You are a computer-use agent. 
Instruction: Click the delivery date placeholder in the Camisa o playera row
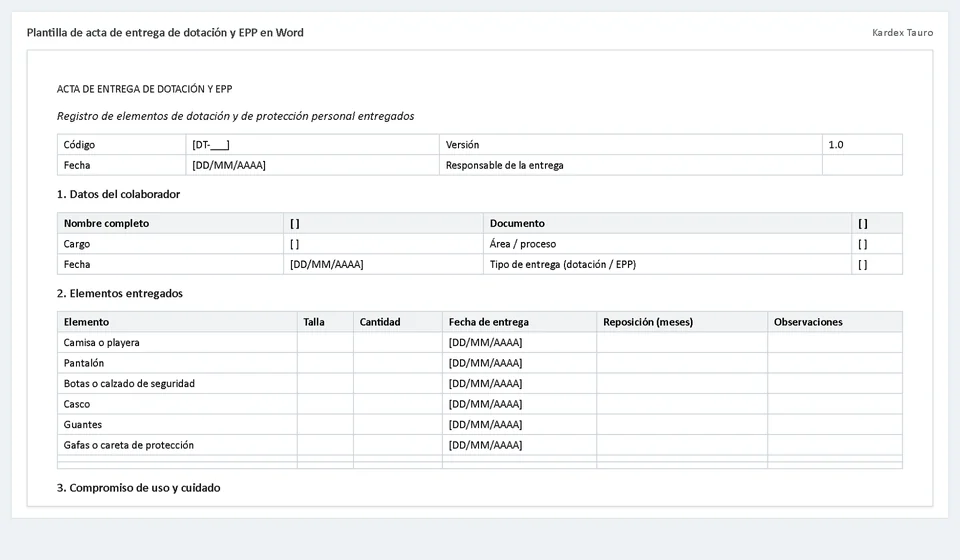[x=486, y=343]
